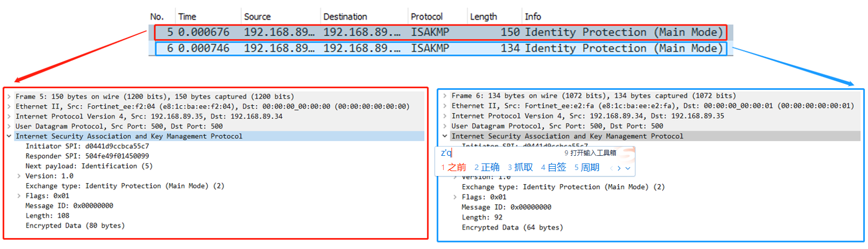Choose IME candidate 3 抓取
The height and width of the screenshot is (249, 868).
[520, 167]
